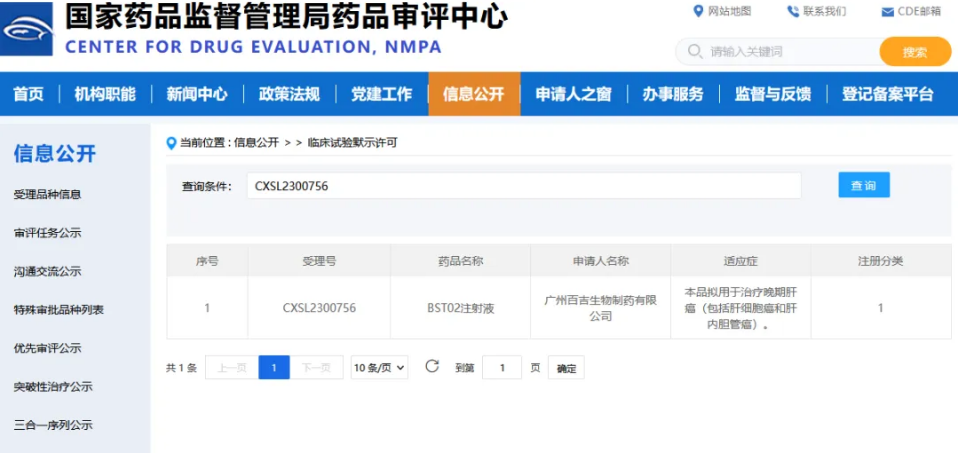This screenshot has width=958, height=456.
Task: Open 申请人之窗 navigation item
Action: click(x=573, y=94)
